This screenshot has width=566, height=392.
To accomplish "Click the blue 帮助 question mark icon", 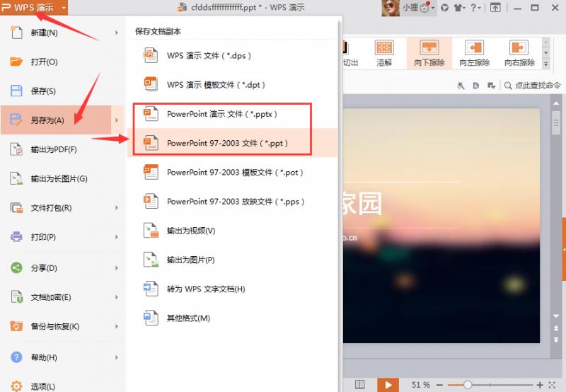I will (x=16, y=357).
